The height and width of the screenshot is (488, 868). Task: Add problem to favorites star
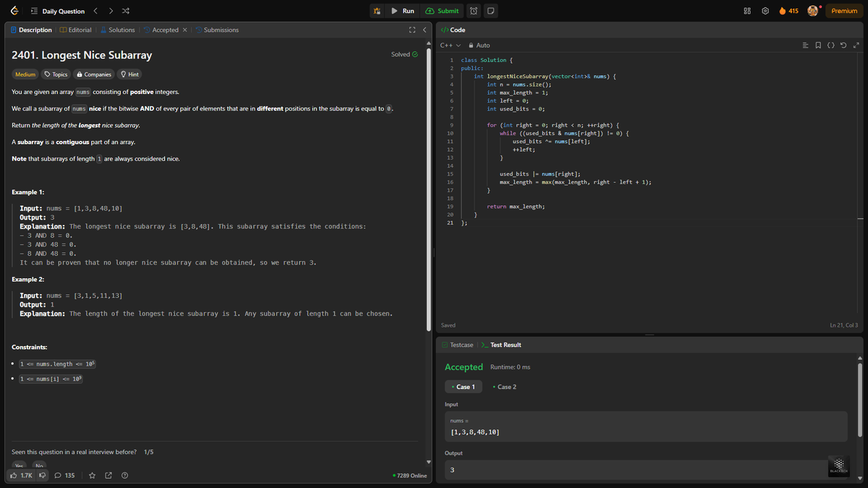(92, 475)
